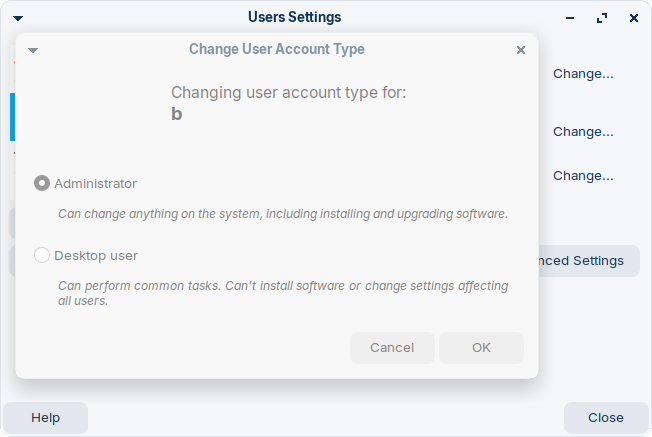Click the Users Settings title text

pos(294,17)
